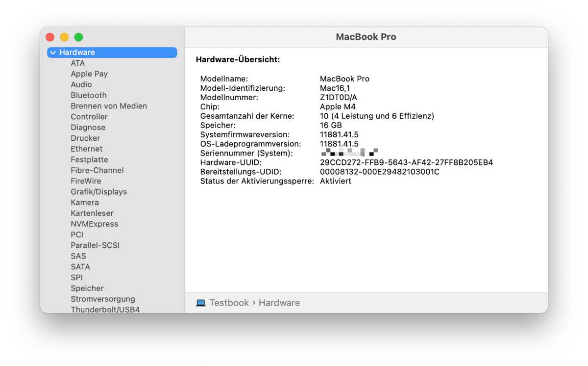Open the Diagnose entry
This screenshot has height=366, width=588.
[88, 128]
